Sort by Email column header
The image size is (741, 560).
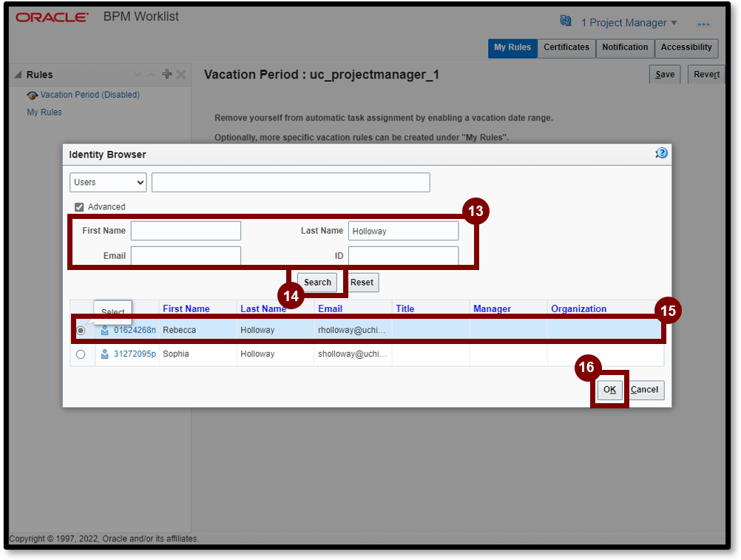(330, 308)
